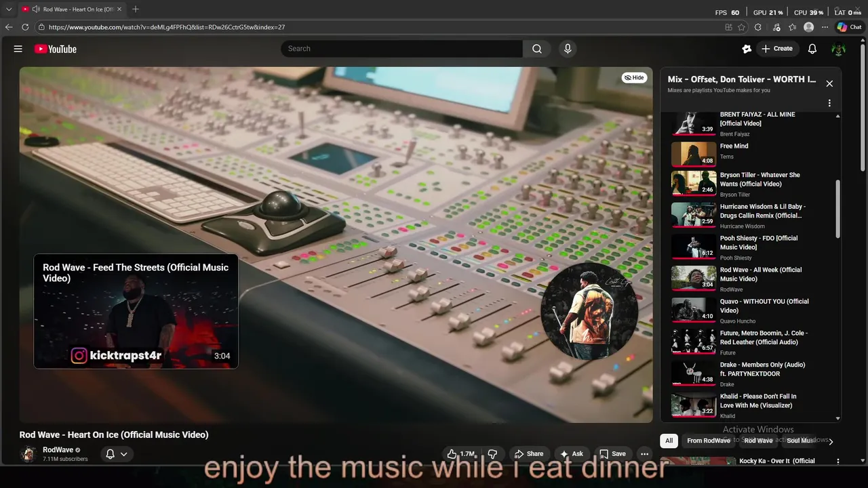Open RodWave channel avatar
The height and width of the screenshot is (488, 868).
(x=28, y=454)
